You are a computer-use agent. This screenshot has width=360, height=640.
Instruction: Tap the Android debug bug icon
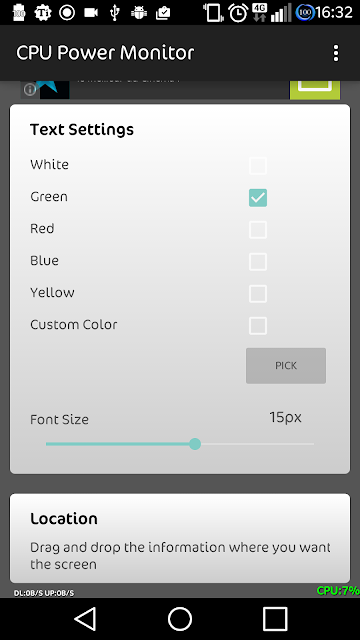(x=139, y=13)
